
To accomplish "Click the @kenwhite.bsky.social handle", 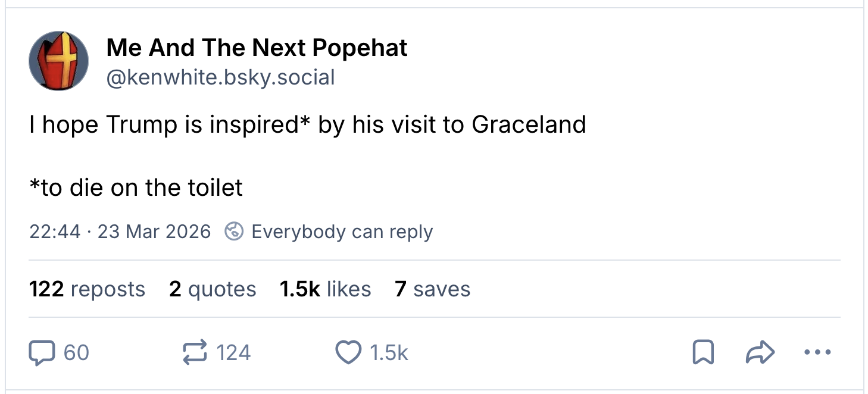I will (x=220, y=77).
